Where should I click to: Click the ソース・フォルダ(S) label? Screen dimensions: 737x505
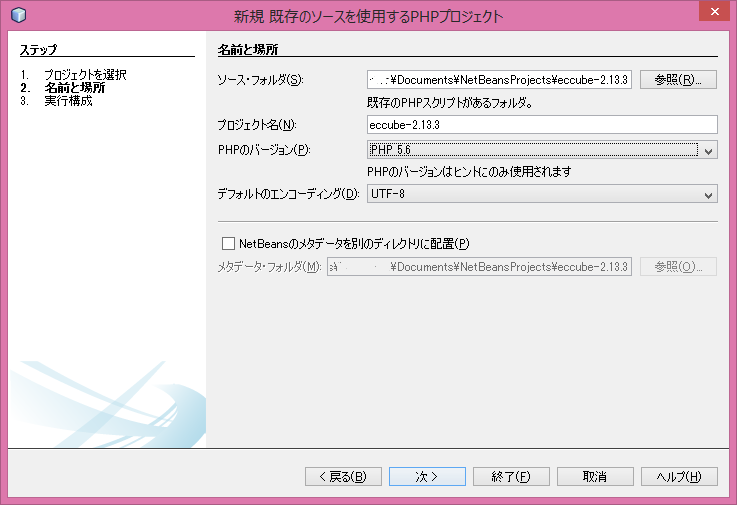[x=260, y=80]
